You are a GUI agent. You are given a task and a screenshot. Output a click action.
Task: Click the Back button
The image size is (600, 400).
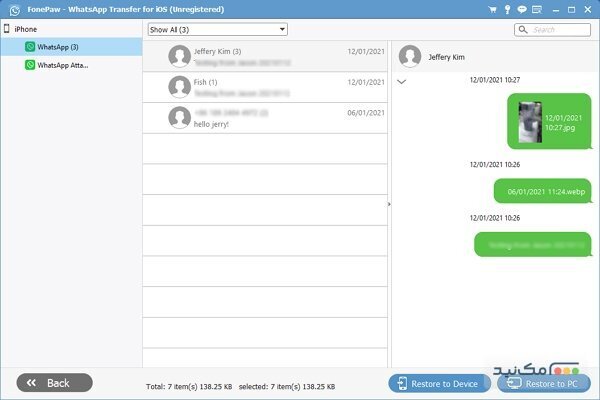point(55,382)
